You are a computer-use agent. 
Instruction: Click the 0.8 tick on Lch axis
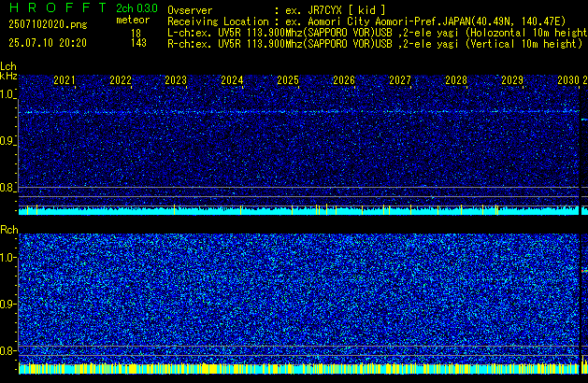7,188
